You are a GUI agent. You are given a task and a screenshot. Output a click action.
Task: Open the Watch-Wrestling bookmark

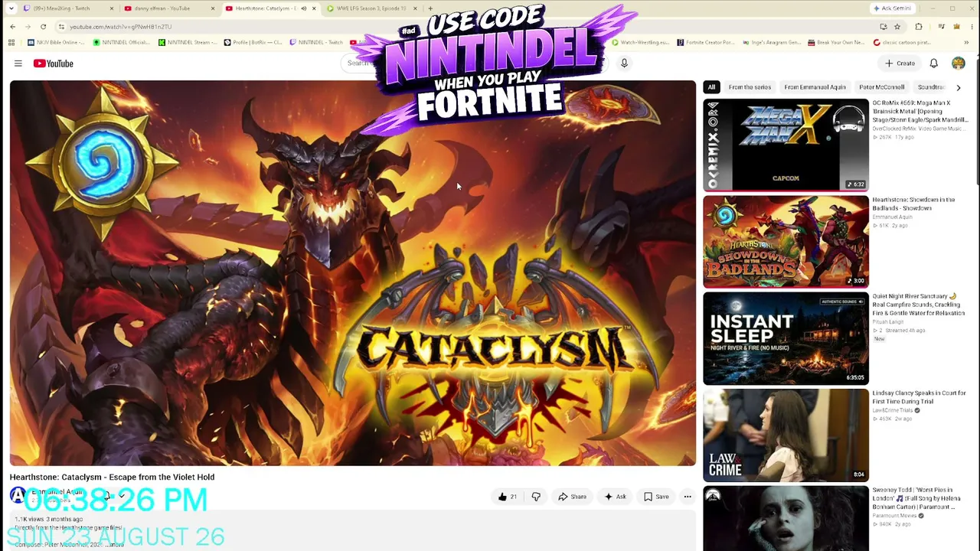640,43
